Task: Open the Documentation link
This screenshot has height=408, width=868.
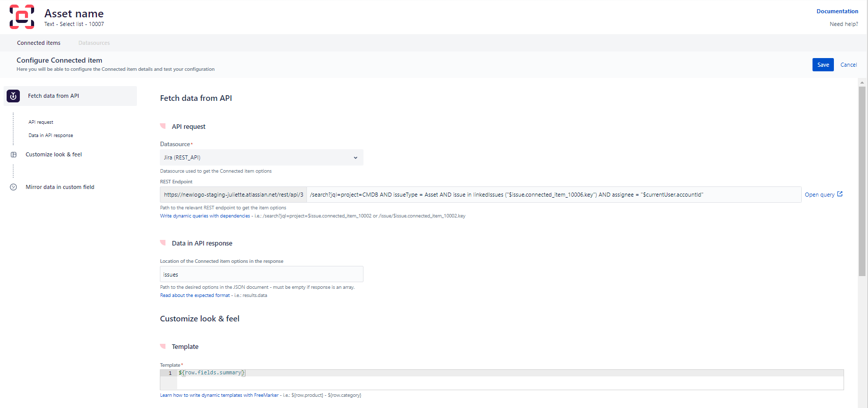Action: (x=837, y=11)
